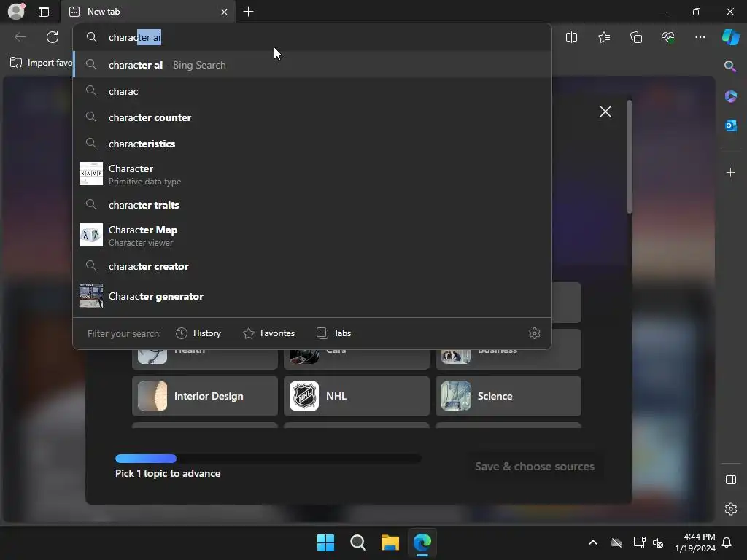
Task: Pick the Business topic card
Action: 508,359
